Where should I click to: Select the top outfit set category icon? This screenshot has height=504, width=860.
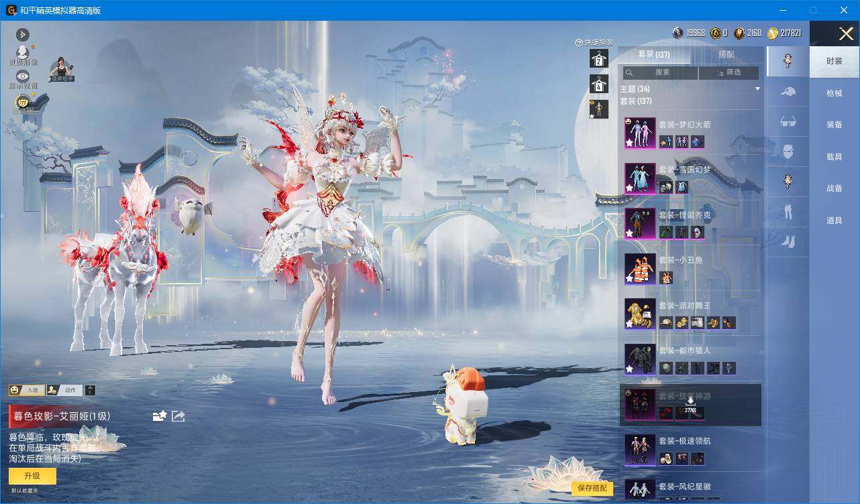click(x=788, y=61)
